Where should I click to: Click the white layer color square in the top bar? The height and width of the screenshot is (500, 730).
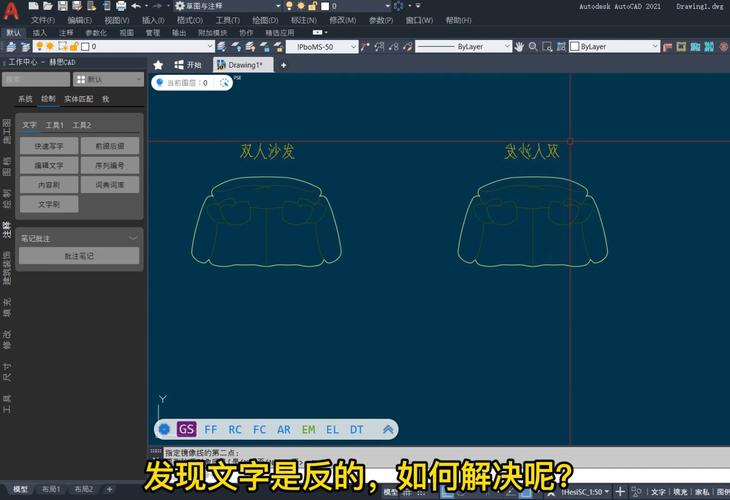[325, 6]
